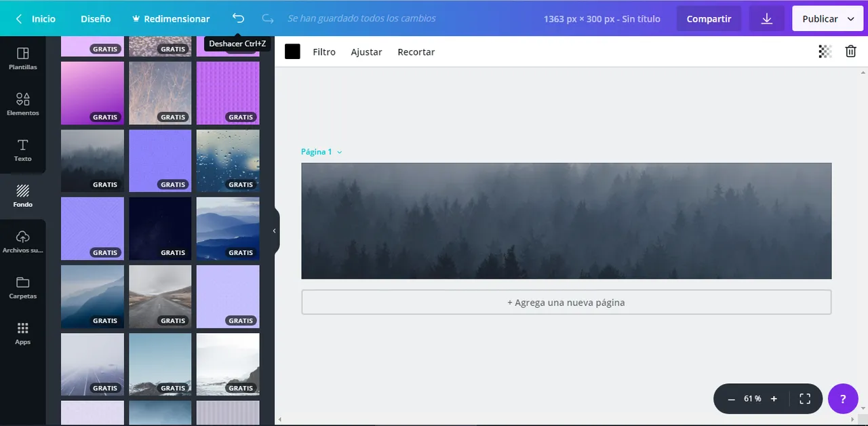Click the Compartir button
868x426 pixels.
[x=709, y=19]
